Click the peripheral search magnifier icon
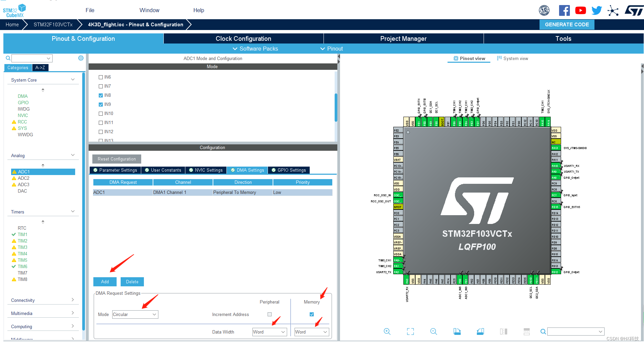The height and width of the screenshot is (344, 644). (x=8, y=58)
